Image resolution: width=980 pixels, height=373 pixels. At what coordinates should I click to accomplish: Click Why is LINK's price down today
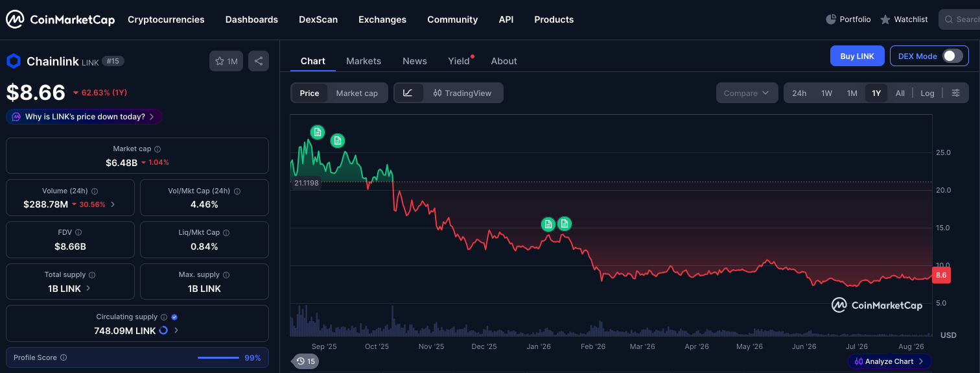84,117
